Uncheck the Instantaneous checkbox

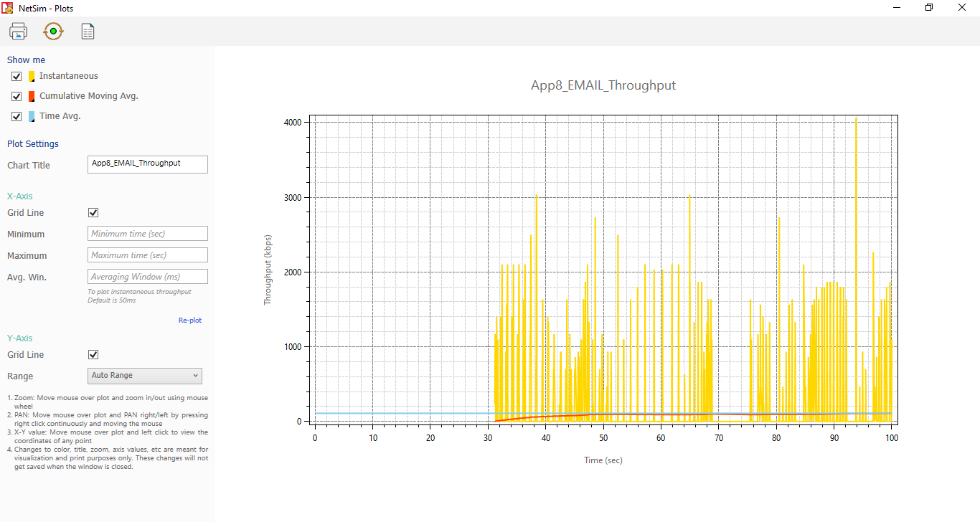tap(17, 76)
